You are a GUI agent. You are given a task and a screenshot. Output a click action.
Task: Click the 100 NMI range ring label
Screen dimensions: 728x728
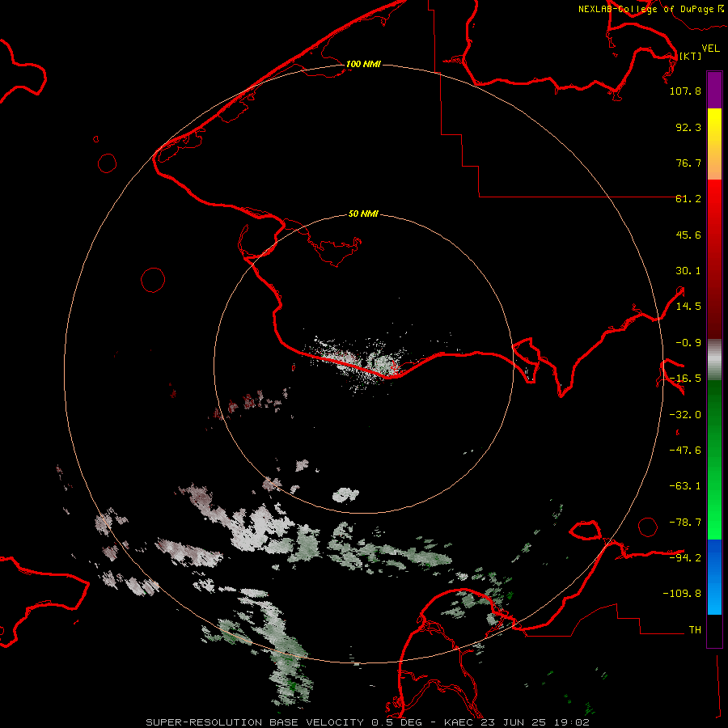pos(363,64)
